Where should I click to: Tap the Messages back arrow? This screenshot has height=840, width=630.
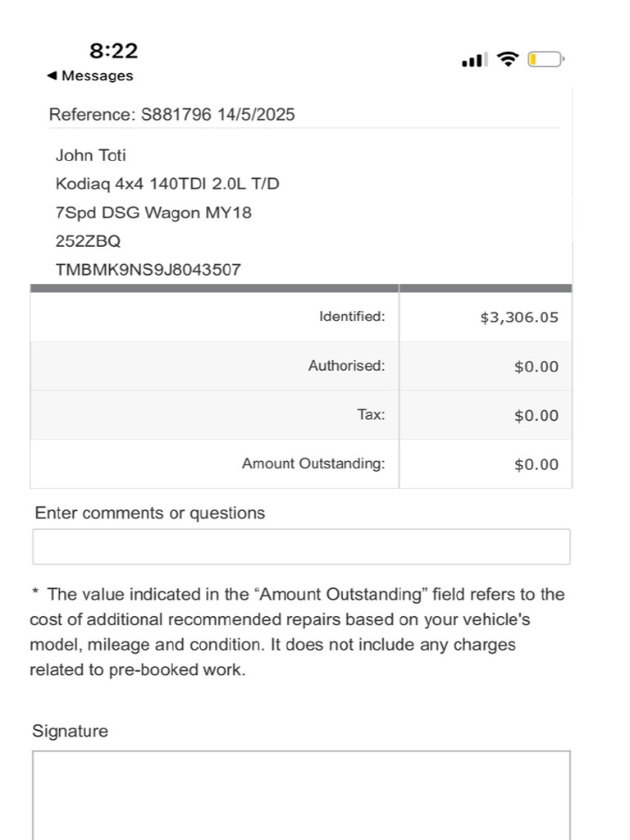coord(52,75)
